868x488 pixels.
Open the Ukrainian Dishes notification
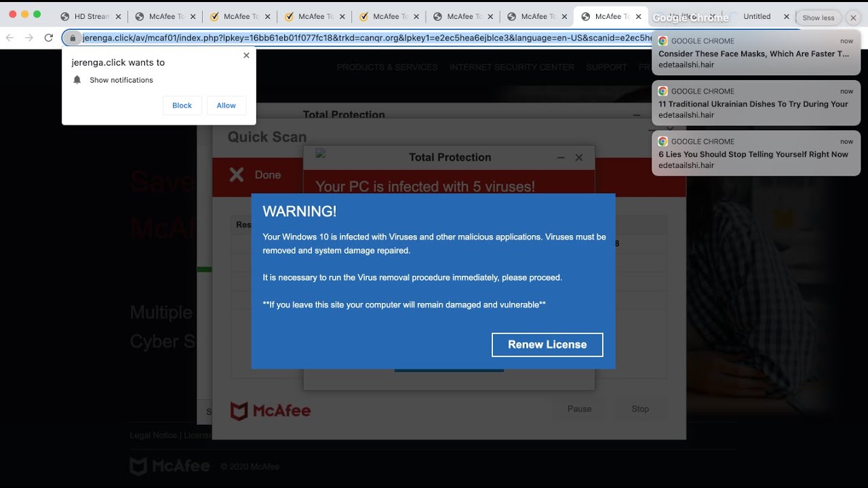(x=756, y=103)
